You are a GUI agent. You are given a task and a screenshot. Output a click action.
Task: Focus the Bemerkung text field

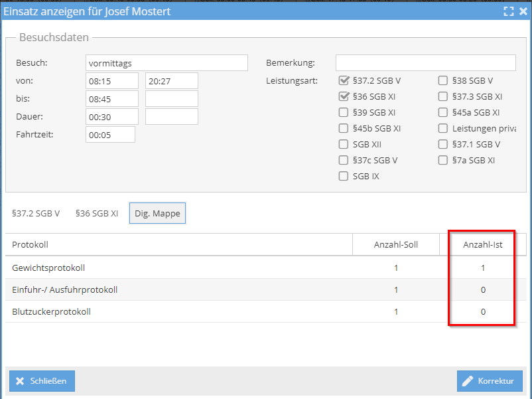pyautogui.click(x=425, y=63)
